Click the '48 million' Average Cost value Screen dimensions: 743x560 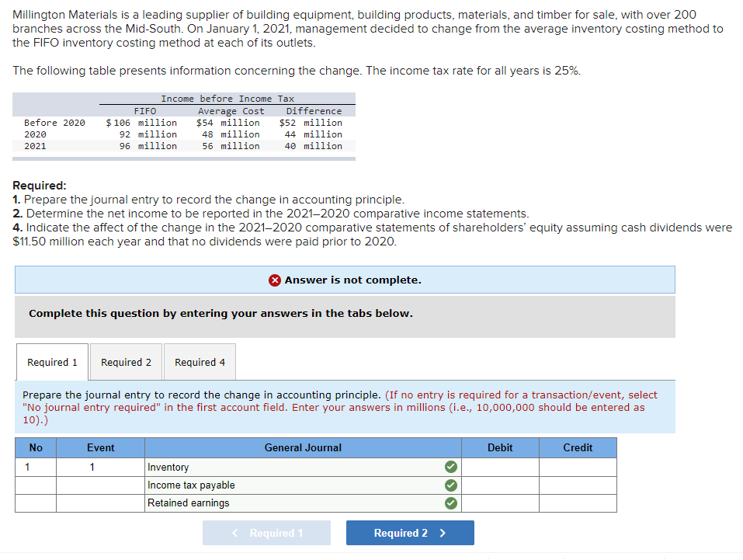(231, 134)
